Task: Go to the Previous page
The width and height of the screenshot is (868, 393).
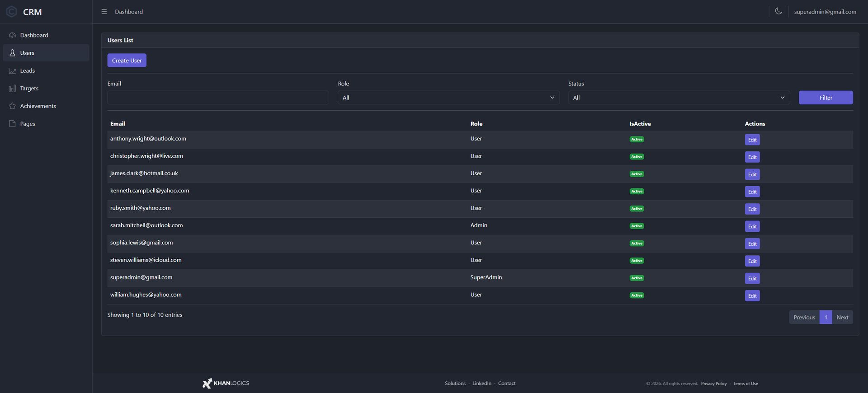Action: (804, 317)
